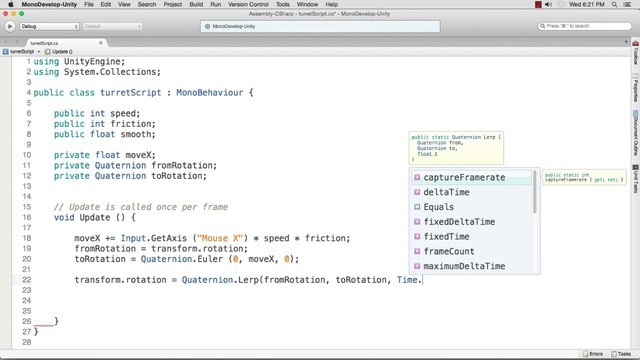Open the Debug configuration dropdown
Image resolution: width=640 pixels, height=360 pixels.
49,26
